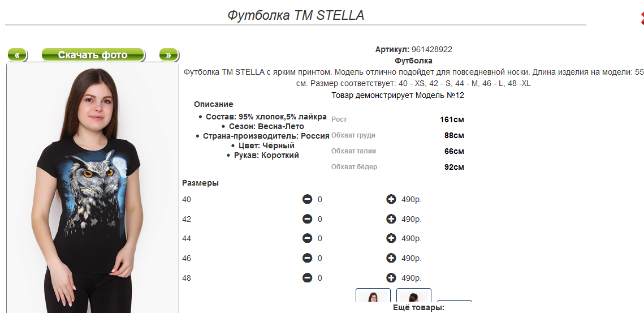The image size is (644, 313).
Task: Click the size label 44
Action: tap(187, 238)
